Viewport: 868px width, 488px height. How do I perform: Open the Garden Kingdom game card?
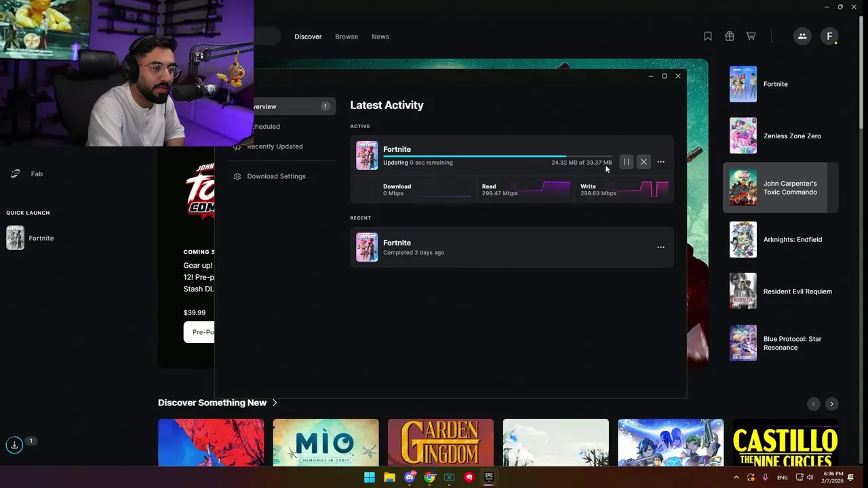coord(441,443)
